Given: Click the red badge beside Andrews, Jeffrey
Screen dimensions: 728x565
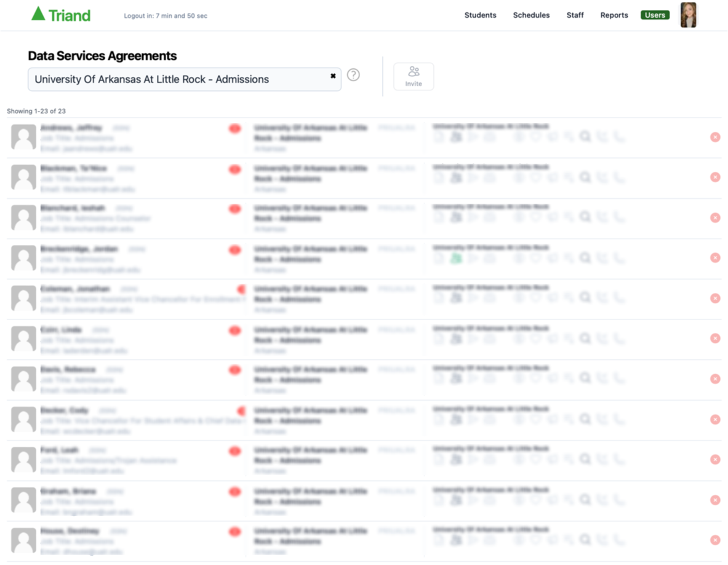Looking at the screenshot, I should (x=235, y=128).
